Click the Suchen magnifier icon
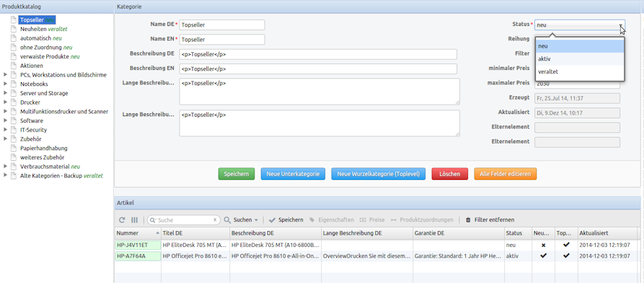644x283 pixels. click(227, 220)
